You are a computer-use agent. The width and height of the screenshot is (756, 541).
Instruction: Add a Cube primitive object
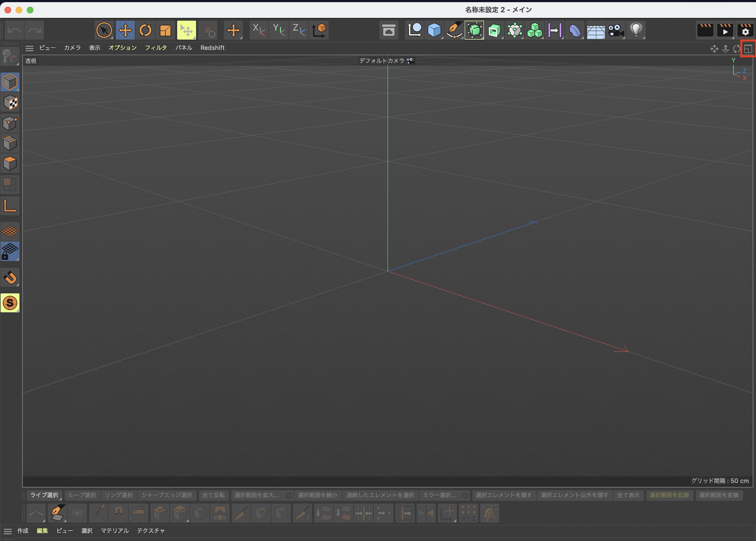[x=434, y=30]
